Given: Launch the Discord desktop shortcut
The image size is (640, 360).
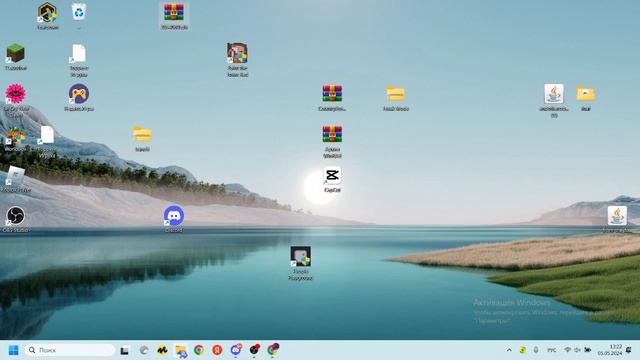Looking at the screenshot, I should point(174,216).
